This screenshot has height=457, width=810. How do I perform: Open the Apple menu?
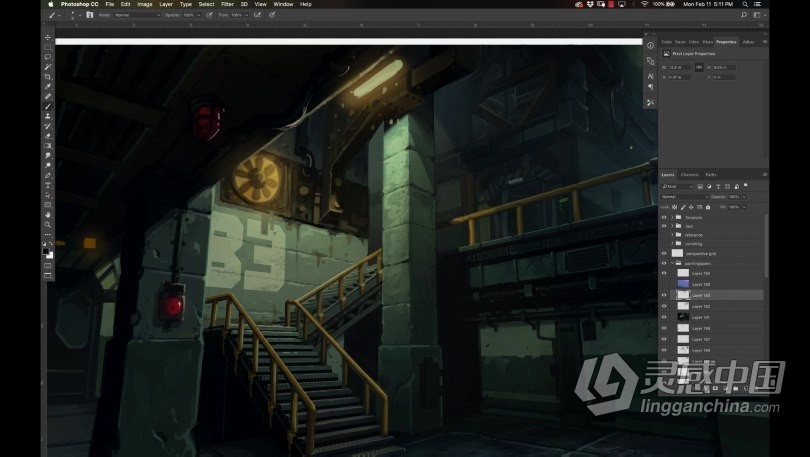click(51, 4)
